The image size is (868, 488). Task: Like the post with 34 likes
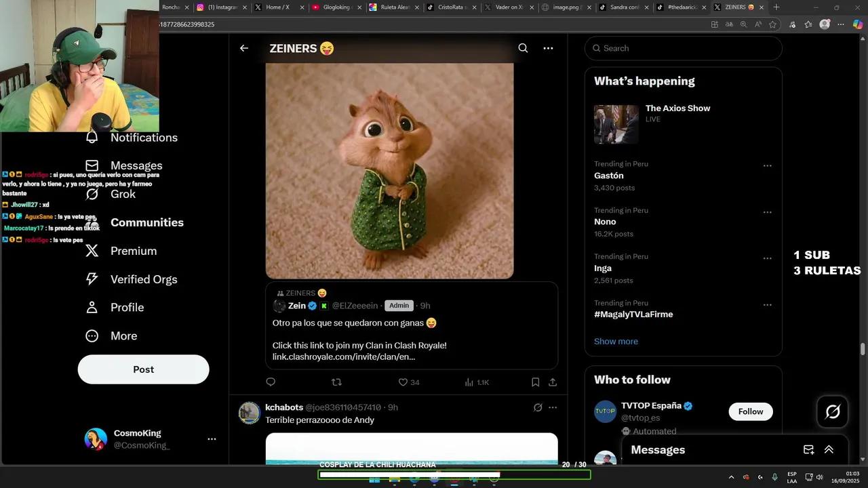(x=408, y=382)
